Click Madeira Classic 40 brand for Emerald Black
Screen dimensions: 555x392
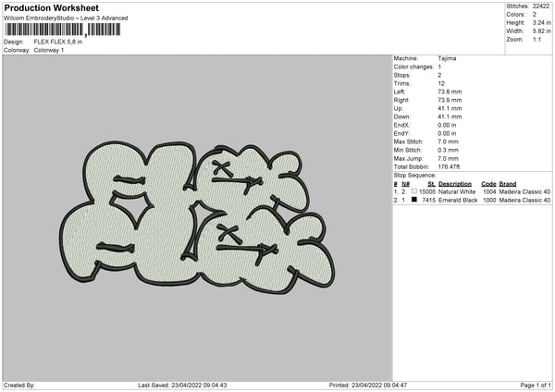click(x=524, y=201)
